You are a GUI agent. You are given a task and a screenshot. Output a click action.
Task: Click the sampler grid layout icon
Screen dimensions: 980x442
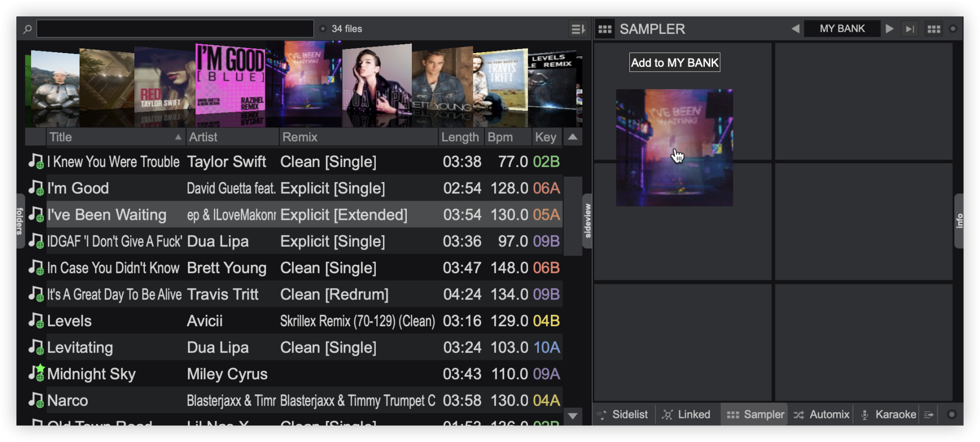(x=934, y=29)
